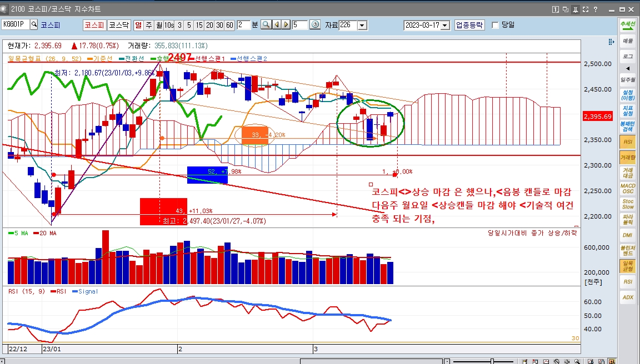Toggle the 거래대금 indicator button

(628, 173)
